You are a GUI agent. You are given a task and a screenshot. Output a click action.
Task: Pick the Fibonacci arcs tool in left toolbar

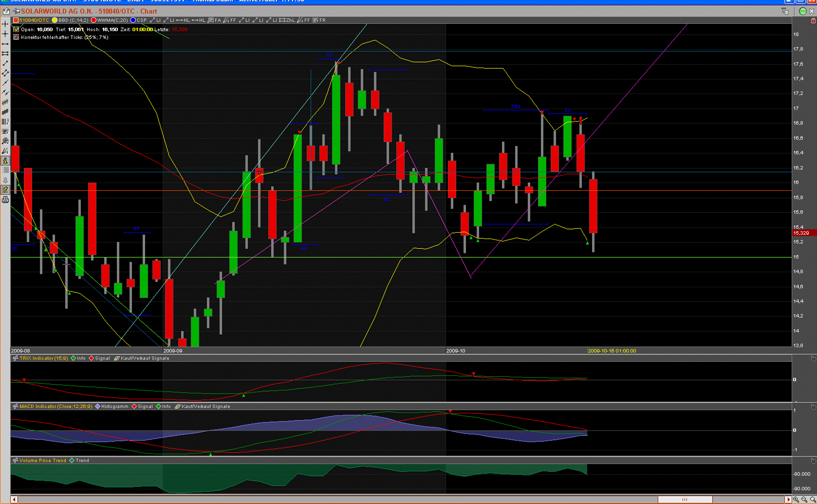click(x=5, y=141)
